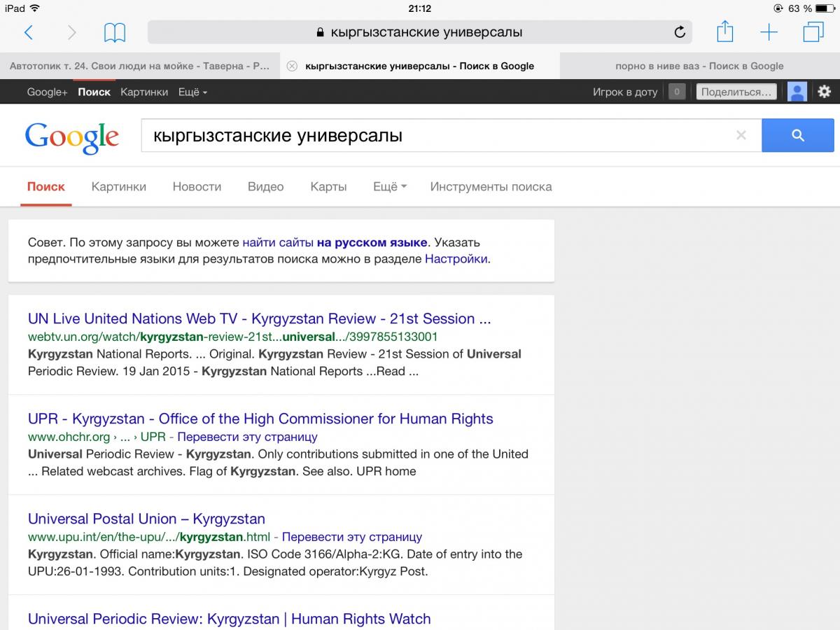Switch to порно в ниве ваз tab
The width and height of the screenshot is (840, 630).
(x=700, y=66)
